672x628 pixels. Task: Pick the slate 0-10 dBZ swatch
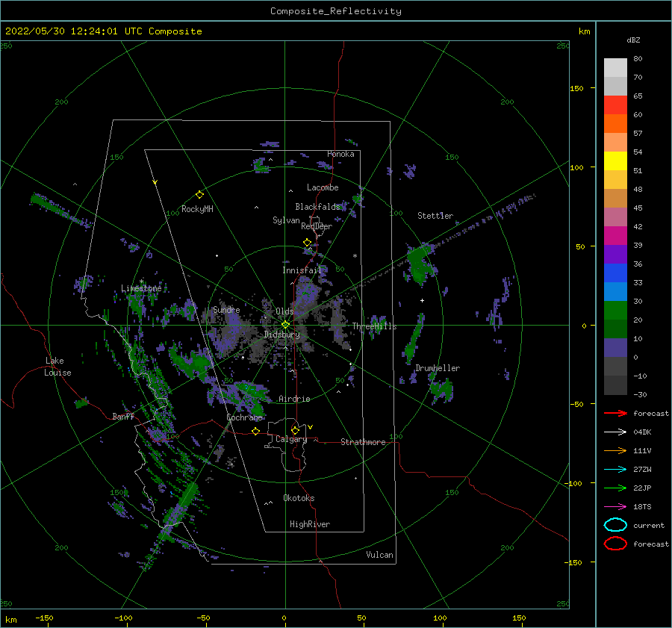tap(615, 348)
